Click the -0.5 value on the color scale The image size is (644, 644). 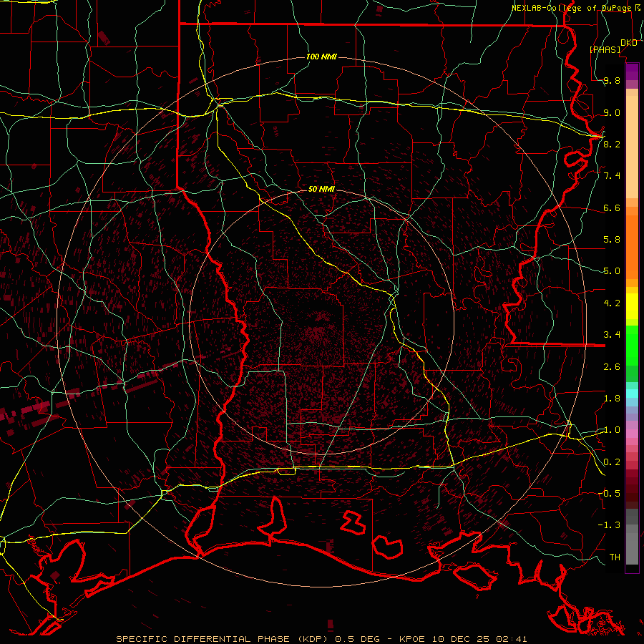coord(609,494)
